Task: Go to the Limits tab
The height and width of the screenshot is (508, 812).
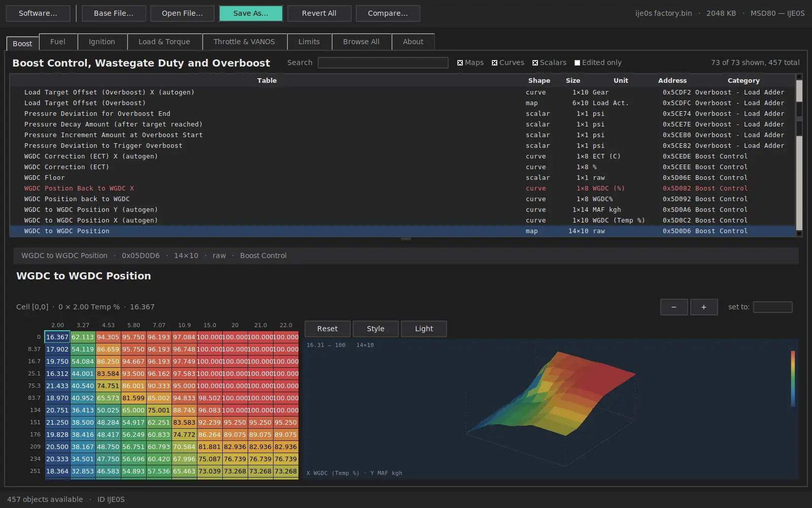Action: coord(309,42)
